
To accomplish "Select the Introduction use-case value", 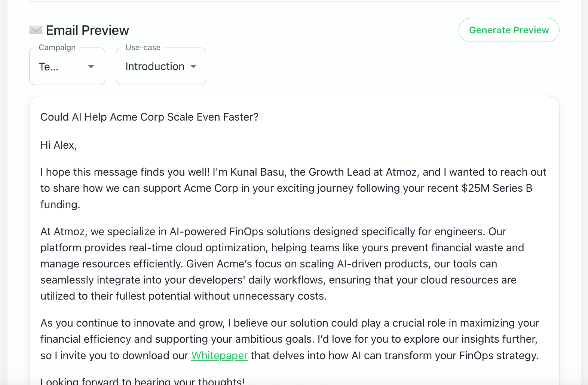I will point(155,66).
